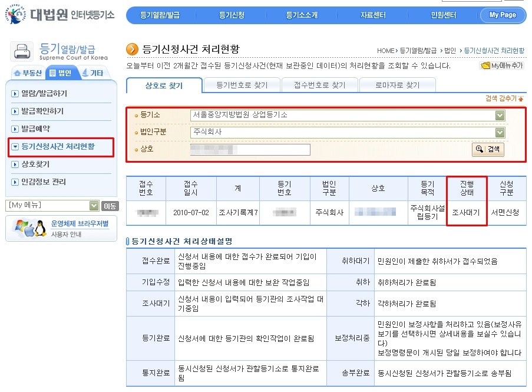Open 상호찾기 in sidebar
532x392 pixels.
(35, 164)
